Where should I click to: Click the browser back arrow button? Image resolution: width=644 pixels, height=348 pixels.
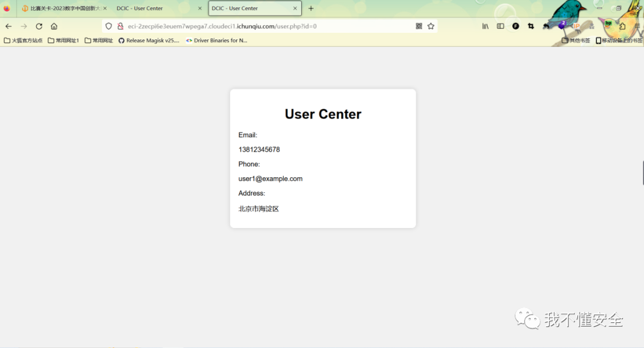(8, 26)
